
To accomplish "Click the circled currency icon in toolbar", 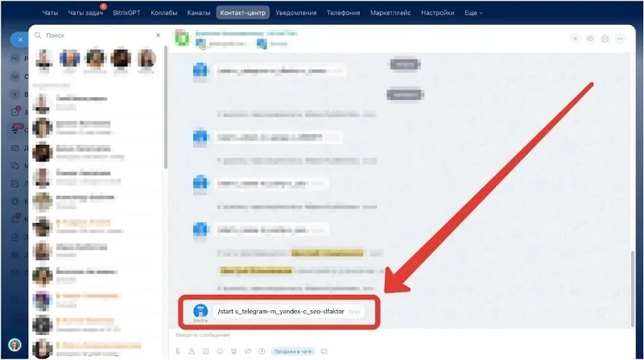I will 262,351.
